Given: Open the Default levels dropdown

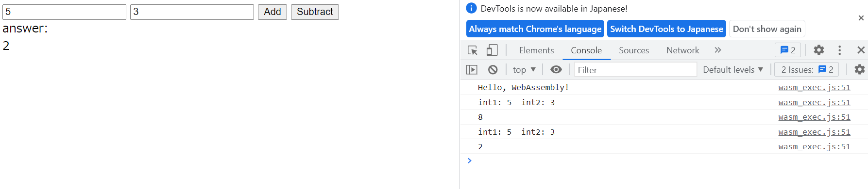Looking at the screenshot, I should 733,70.
